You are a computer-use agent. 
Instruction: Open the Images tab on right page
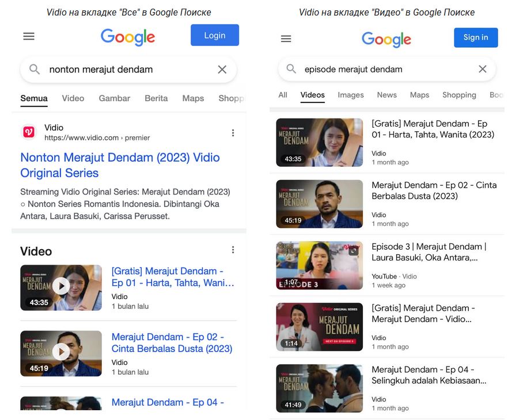click(350, 95)
